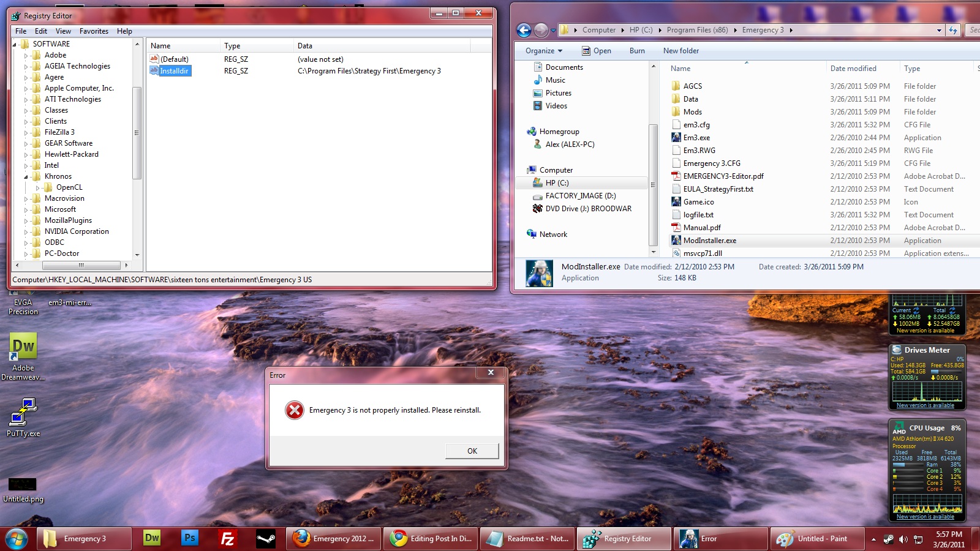
Task: Select Game.ico file in Explorer
Action: tap(698, 202)
